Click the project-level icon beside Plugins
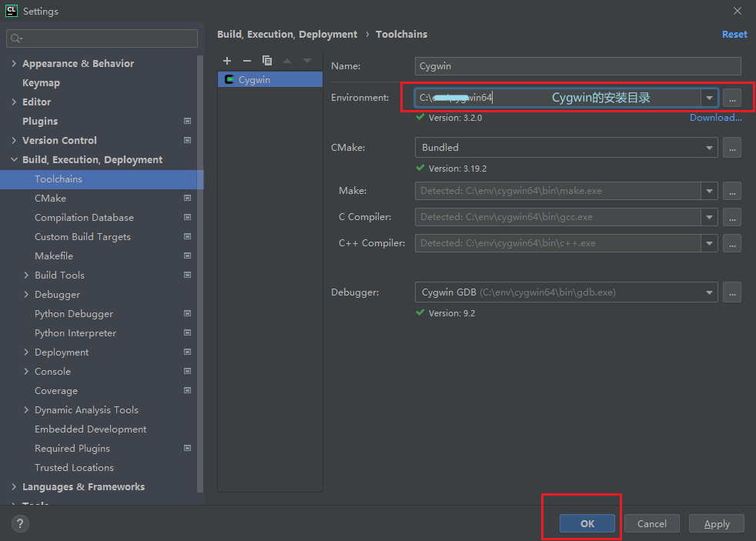This screenshot has width=756, height=541. tap(188, 121)
